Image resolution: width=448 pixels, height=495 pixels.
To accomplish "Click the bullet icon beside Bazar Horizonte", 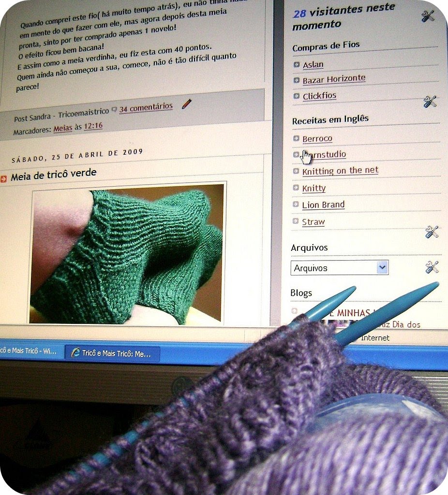I will point(296,80).
